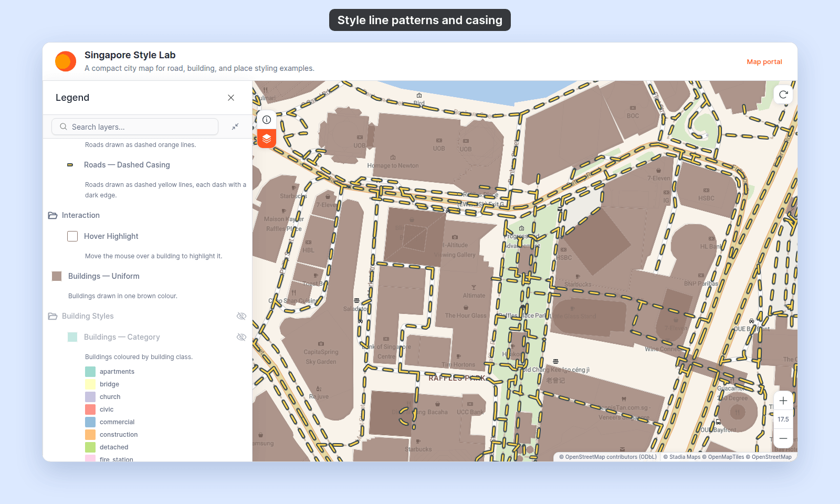Click the Bird landmark marker
This screenshot has width=840, height=504.
point(419,96)
